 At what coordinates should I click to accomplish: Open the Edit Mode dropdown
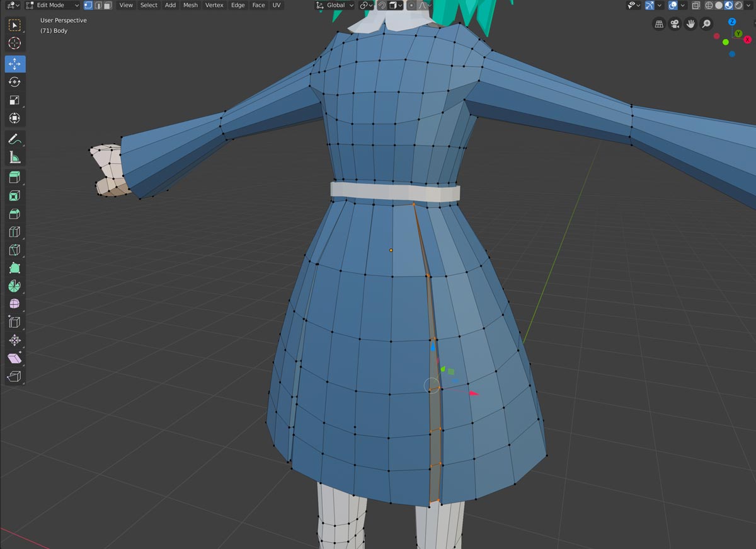(52, 5)
